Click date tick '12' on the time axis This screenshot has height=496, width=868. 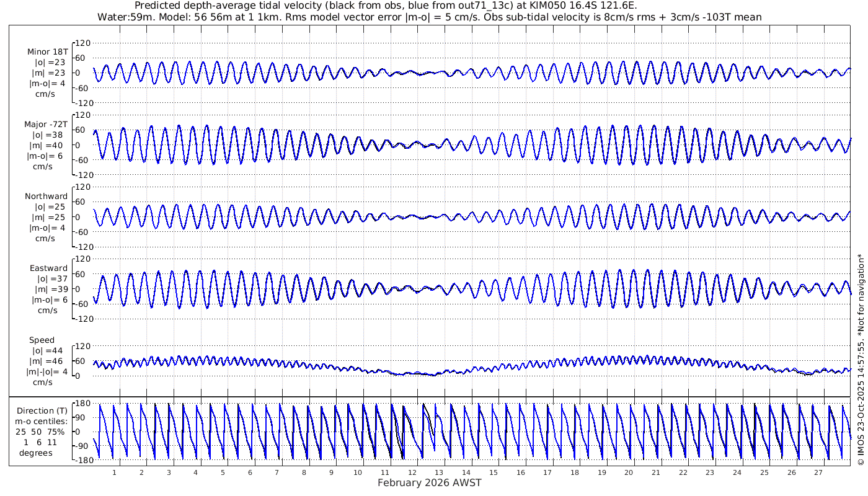click(x=412, y=472)
